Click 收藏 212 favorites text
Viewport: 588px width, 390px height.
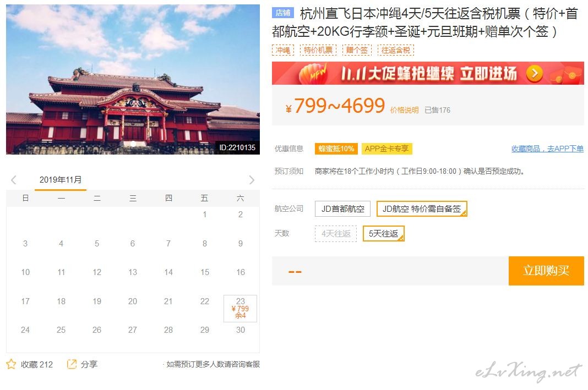pyautogui.click(x=37, y=364)
